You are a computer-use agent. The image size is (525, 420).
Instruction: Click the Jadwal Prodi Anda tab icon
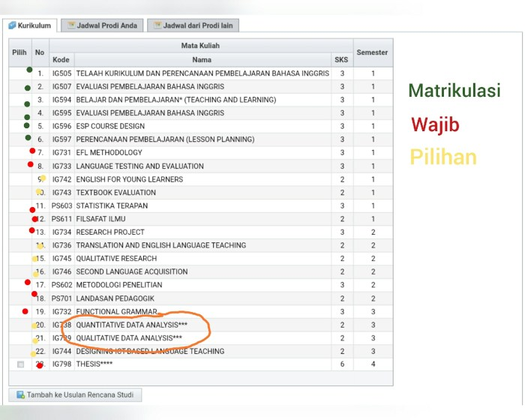(x=71, y=25)
